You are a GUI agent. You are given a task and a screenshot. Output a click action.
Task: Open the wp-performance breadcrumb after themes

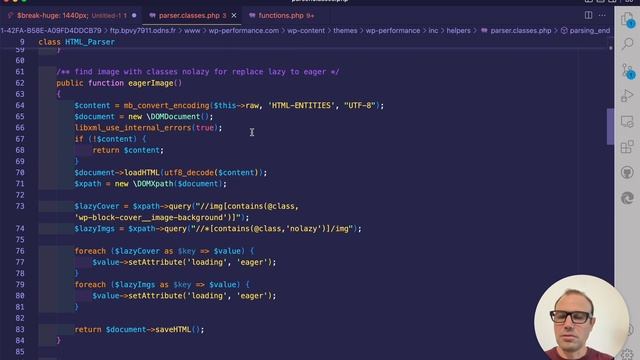(393, 31)
